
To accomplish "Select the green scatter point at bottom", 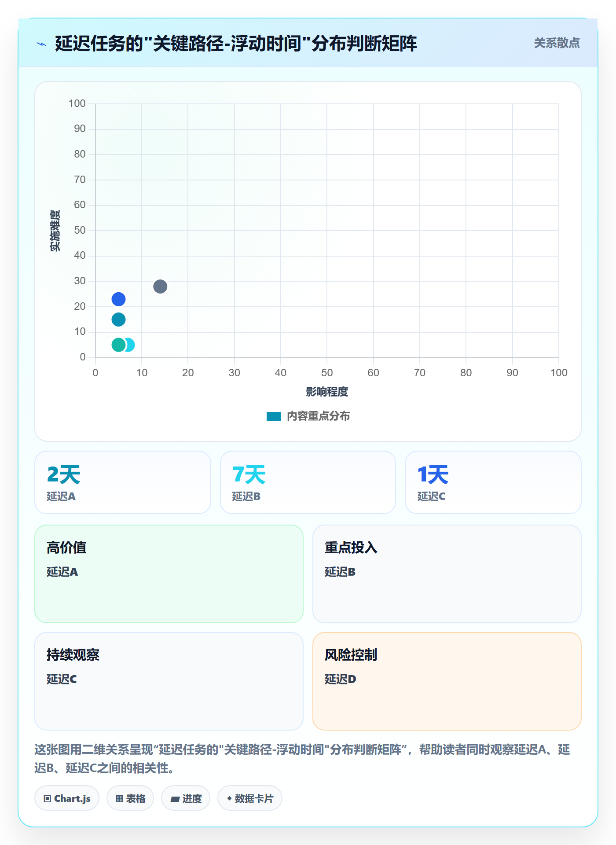I will [x=118, y=345].
